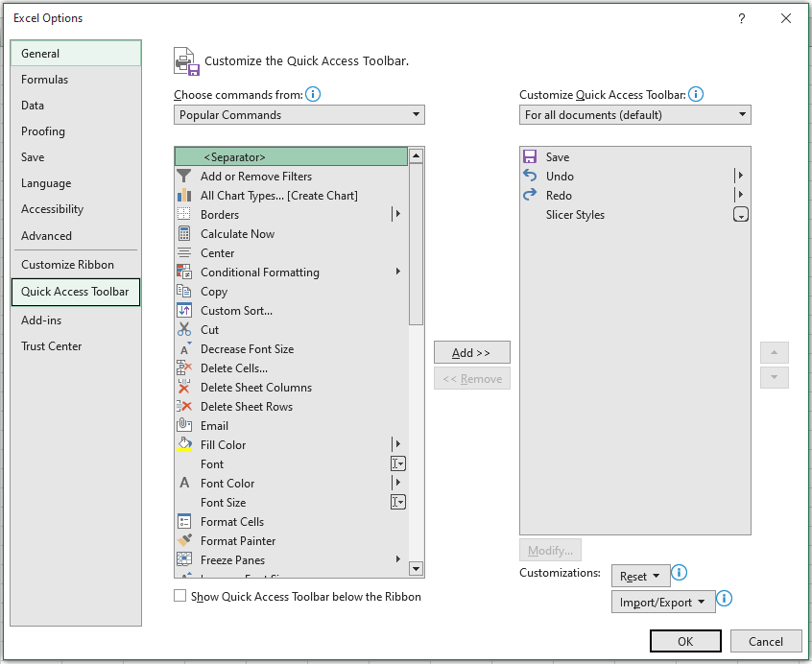The width and height of the screenshot is (812, 664).
Task: Expand the Conditional Formatting submenu arrow
Action: [x=397, y=272]
